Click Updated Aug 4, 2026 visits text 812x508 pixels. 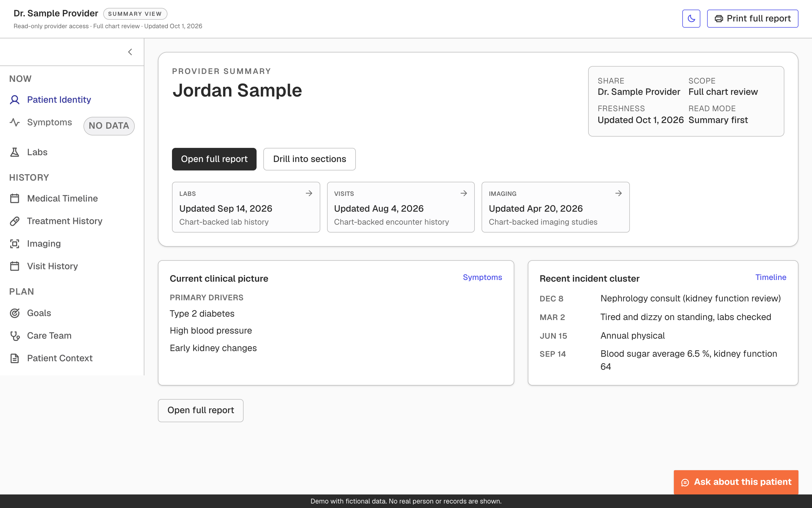[379, 209]
